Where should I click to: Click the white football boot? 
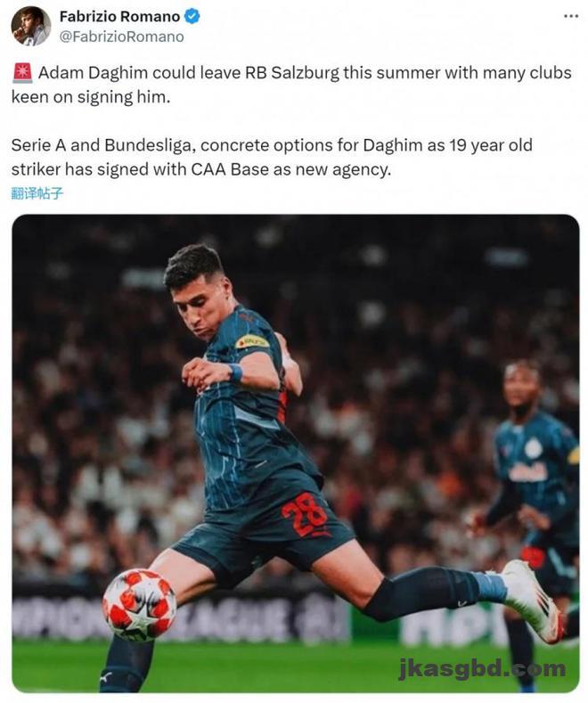pyautogui.click(x=533, y=600)
